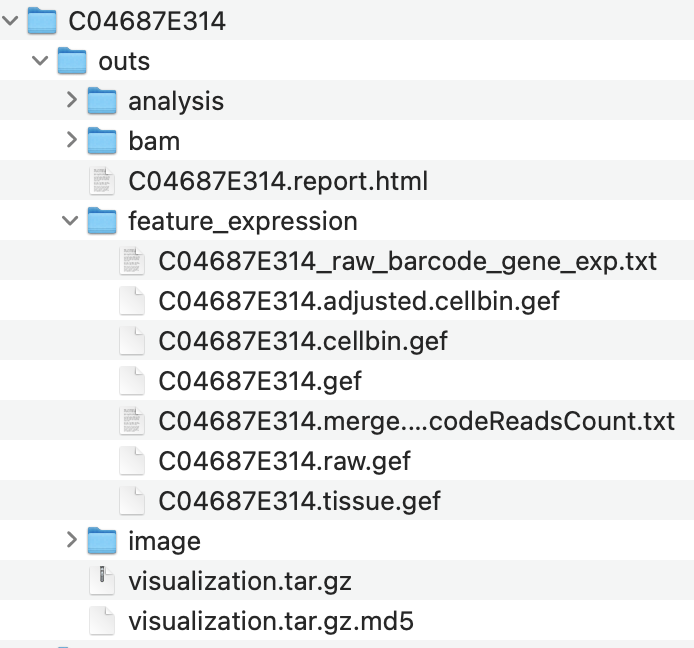694x648 pixels.
Task: Select C04687E314.raw.gef file
Action: [284, 461]
